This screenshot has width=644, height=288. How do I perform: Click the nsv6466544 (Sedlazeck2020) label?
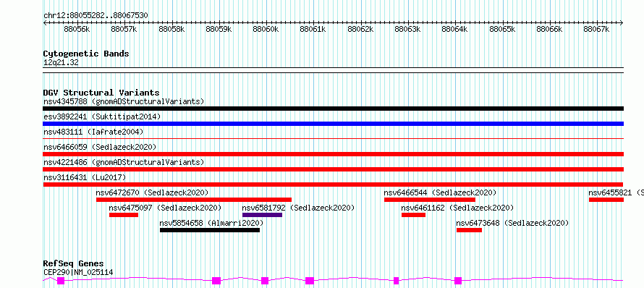point(440,192)
